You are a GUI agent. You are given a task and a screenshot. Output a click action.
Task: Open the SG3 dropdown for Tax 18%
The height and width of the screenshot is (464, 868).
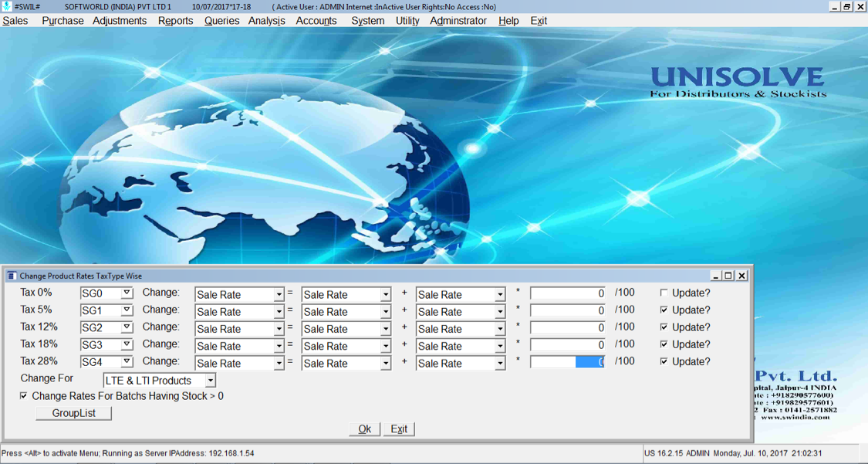(x=127, y=344)
